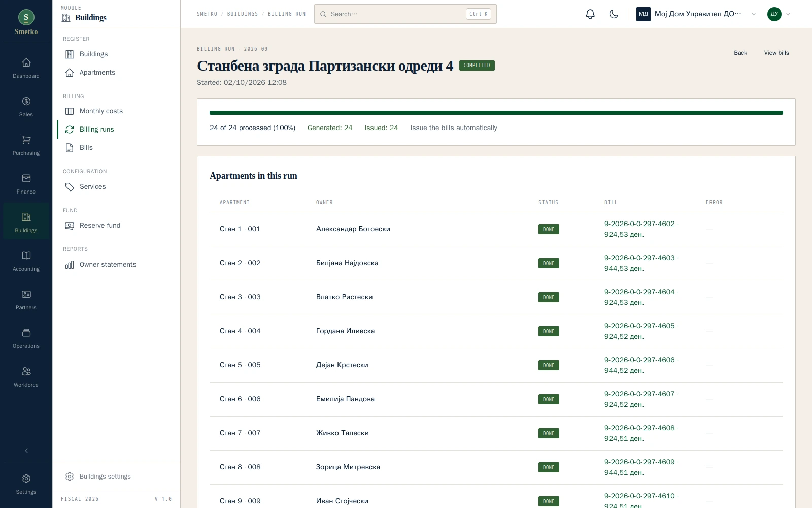
Task: Open Workforce people icon
Action: pyautogui.click(x=26, y=371)
